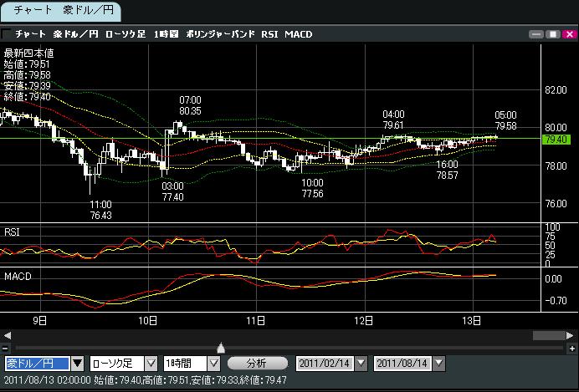
Task: Open the 豪ドル/円 currency pair dropdown
Action: (78, 364)
